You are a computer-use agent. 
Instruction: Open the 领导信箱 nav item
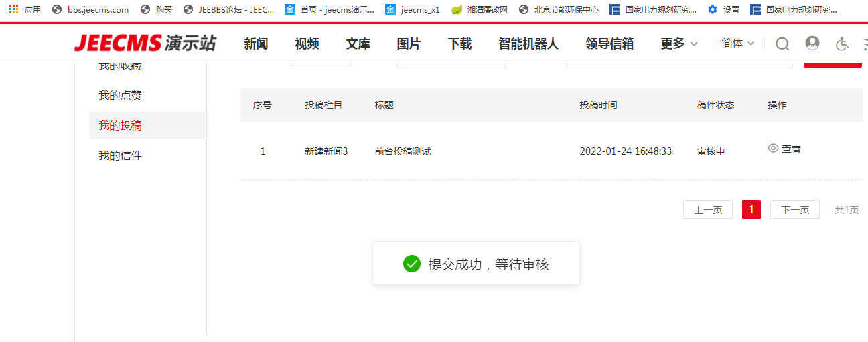[609, 44]
